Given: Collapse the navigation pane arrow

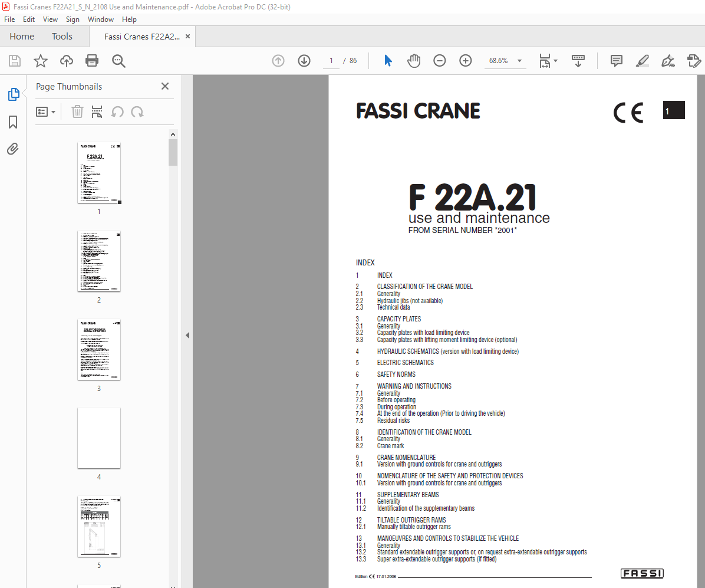Looking at the screenshot, I should [187, 335].
